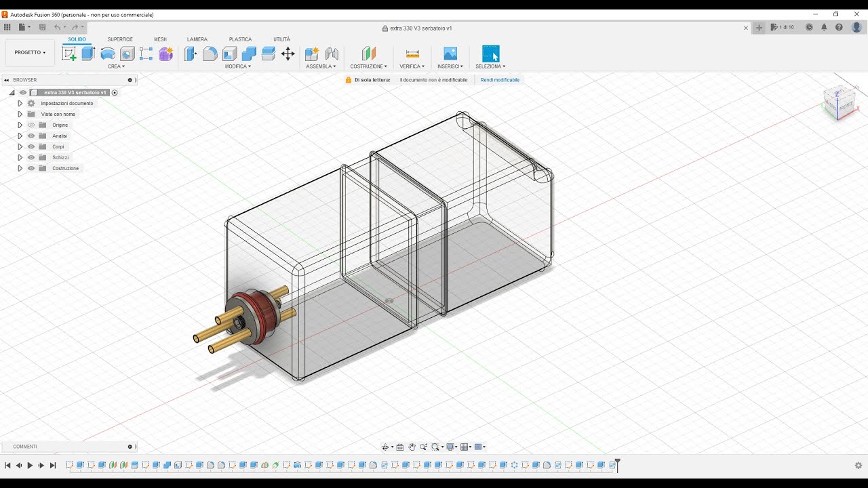Open the job status clock icon
The width and height of the screenshot is (868, 488).
(809, 27)
